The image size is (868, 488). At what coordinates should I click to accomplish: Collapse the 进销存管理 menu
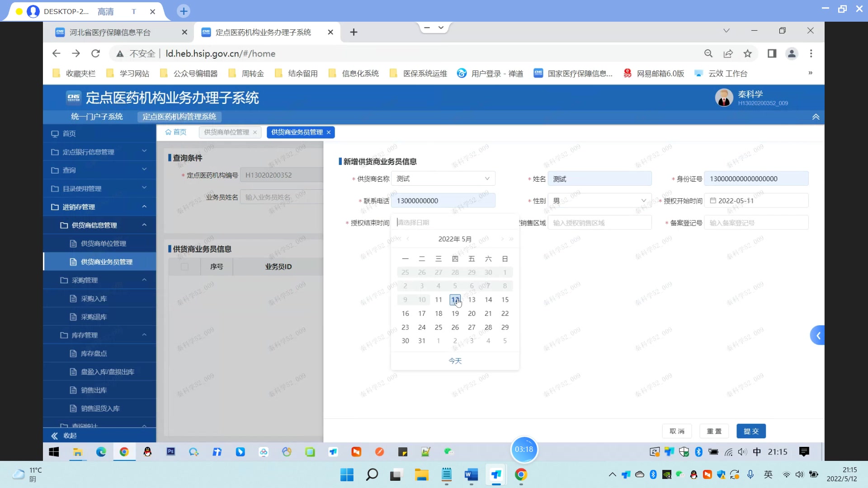[99, 207]
